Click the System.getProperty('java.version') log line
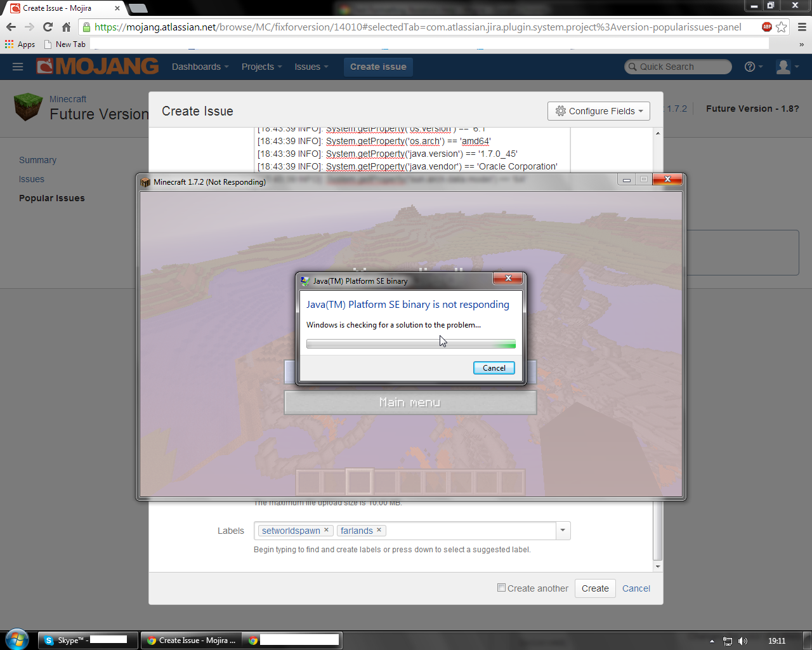812x650 pixels. [388, 154]
